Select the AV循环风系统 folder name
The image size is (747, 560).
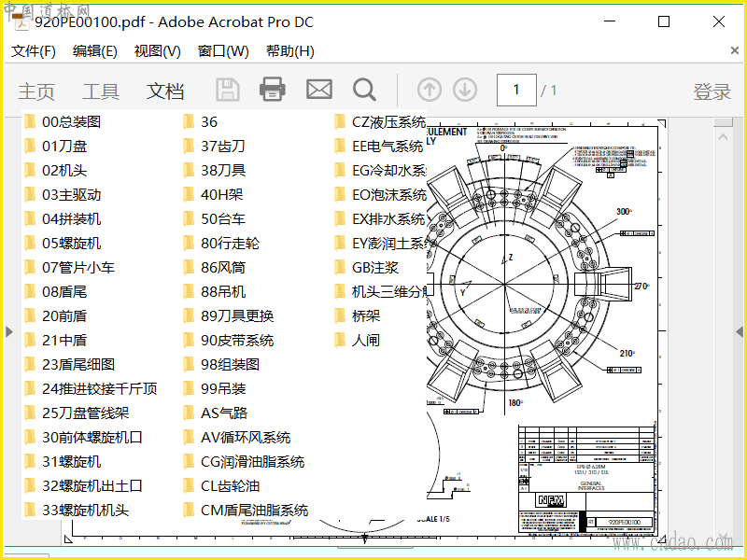point(246,438)
